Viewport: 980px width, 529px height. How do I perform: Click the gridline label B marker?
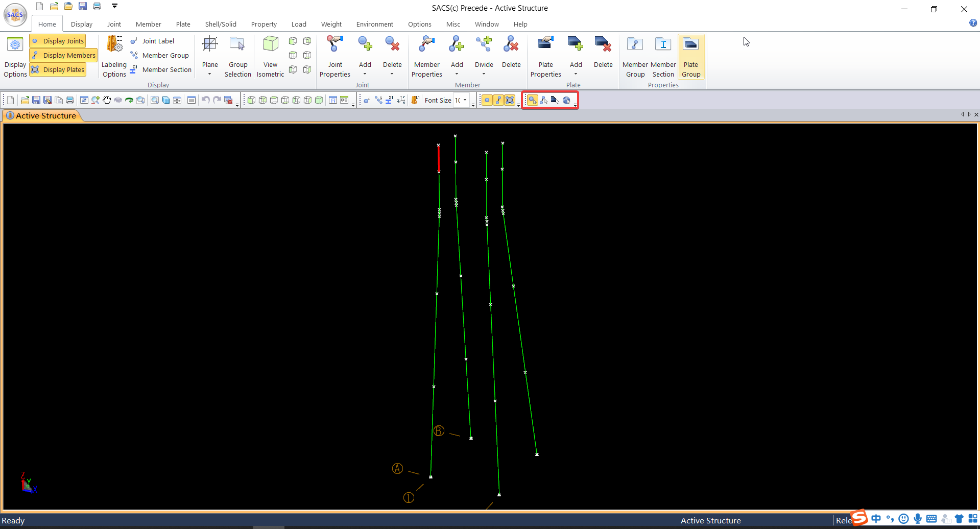pos(439,431)
